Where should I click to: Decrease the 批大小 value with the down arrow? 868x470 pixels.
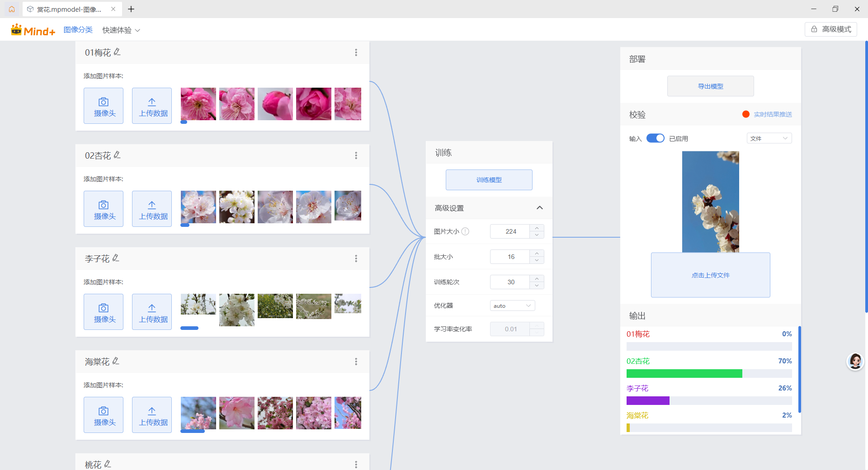tap(537, 260)
